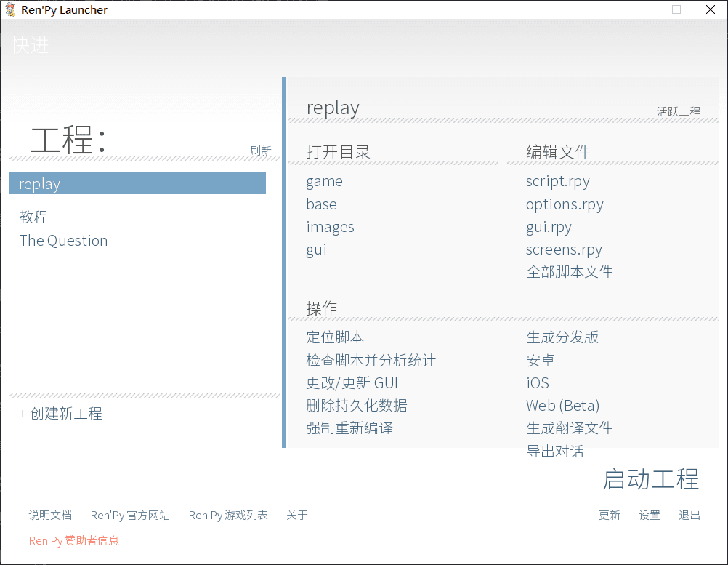Open the Ren'Py 赞助者信息 link
Viewport: 728px width, 565px height.
coord(74,541)
